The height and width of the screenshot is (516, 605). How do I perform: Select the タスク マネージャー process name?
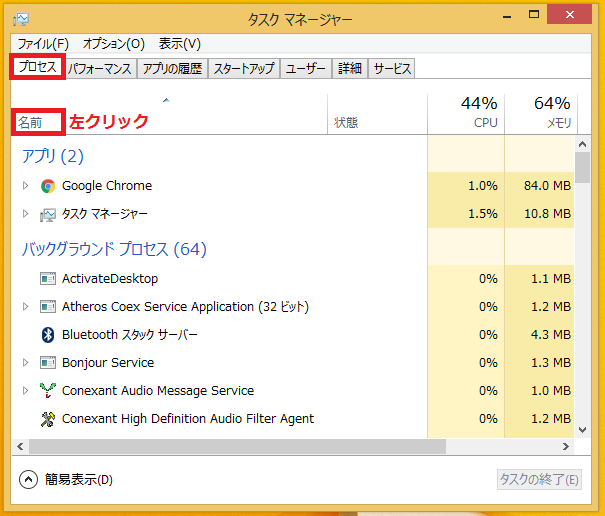105,213
